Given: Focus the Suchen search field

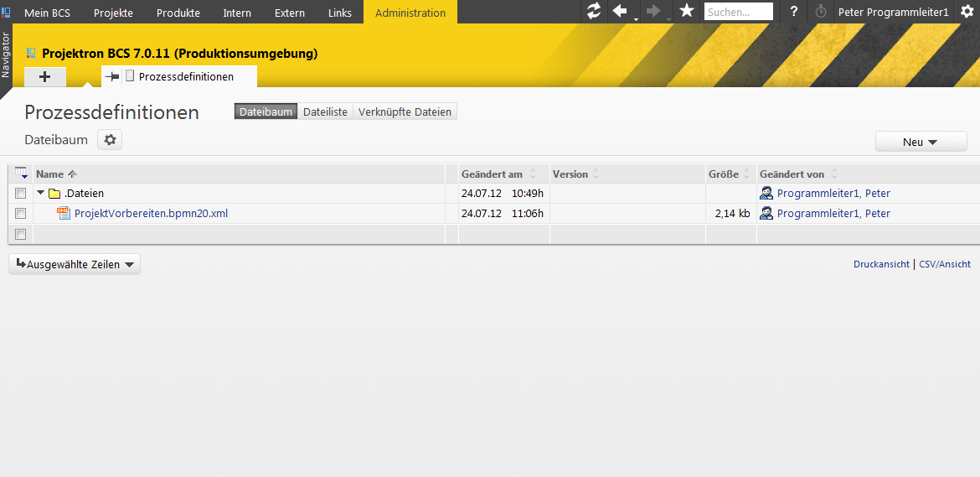Looking at the screenshot, I should click(x=739, y=12).
